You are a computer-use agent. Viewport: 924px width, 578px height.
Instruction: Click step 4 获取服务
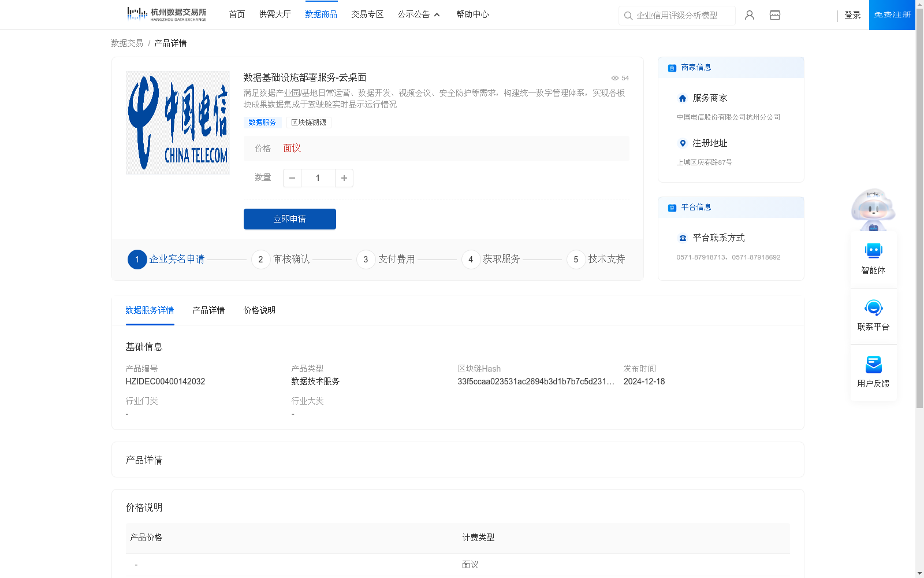491,260
